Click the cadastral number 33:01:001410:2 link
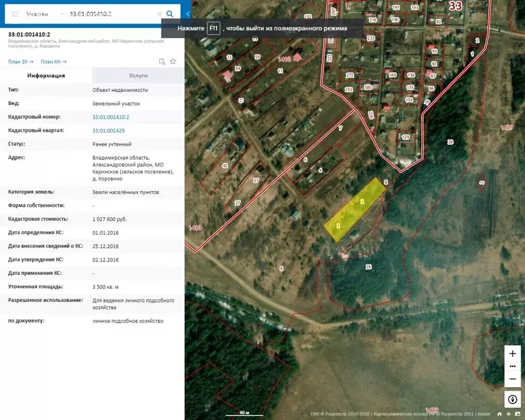 (x=111, y=117)
